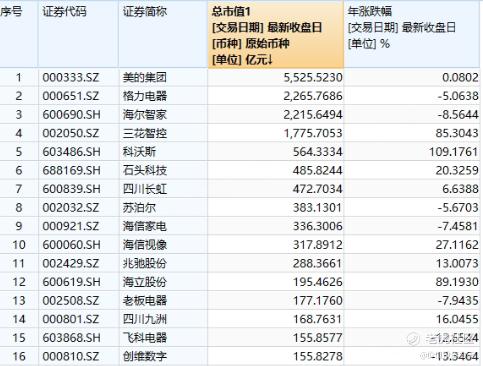Select stock code 002508.SZ cell
The image size is (483, 366).
78,301
